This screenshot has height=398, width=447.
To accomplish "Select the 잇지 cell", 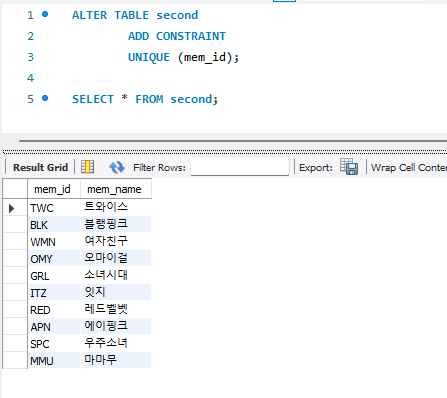I will (116, 293).
